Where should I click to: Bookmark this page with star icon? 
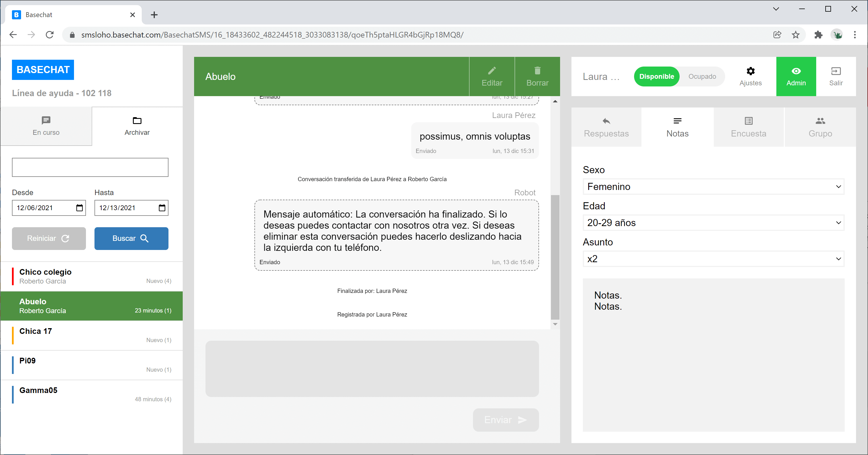click(x=795, y=35)
